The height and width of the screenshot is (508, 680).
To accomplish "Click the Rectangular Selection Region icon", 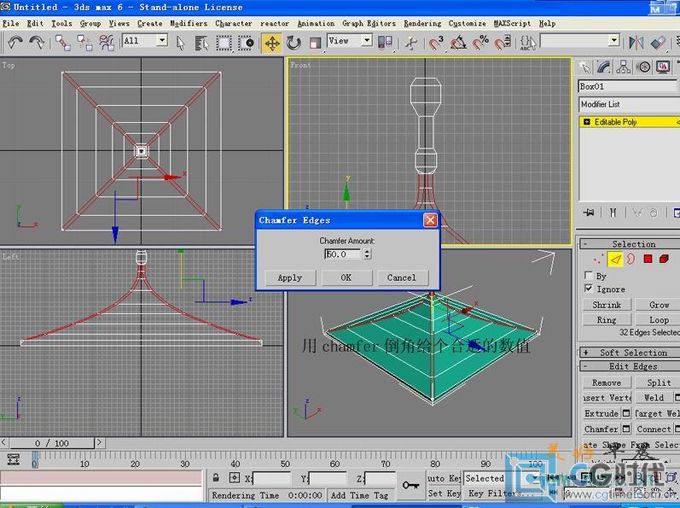I will coord(224,43).
